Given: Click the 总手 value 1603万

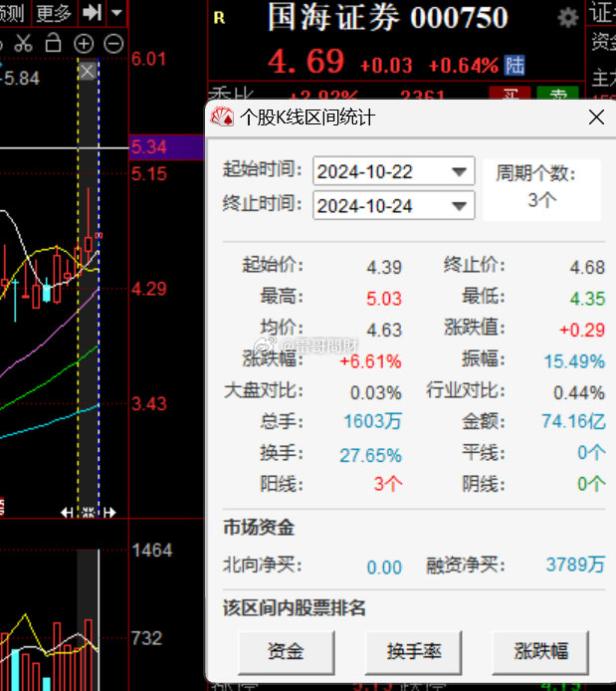Looking at the screenshot, I should [372, 421].
